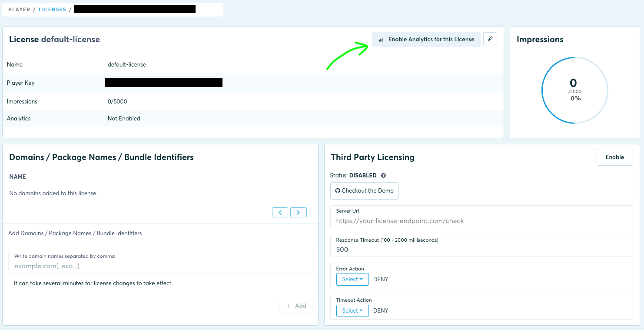Click the 'DISABLED' status text
Viewport: 644px width, 330px height.
click(363, 176)
